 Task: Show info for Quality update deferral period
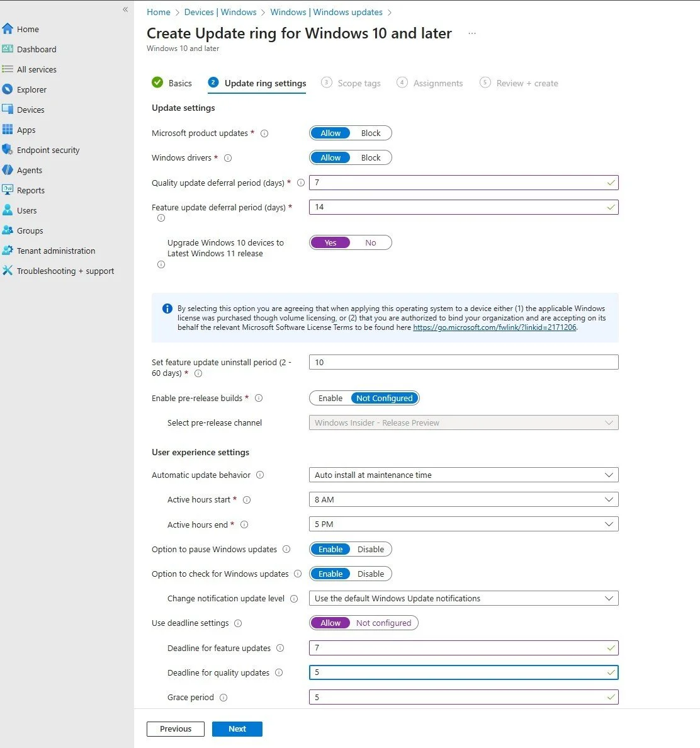coord(301,183)
